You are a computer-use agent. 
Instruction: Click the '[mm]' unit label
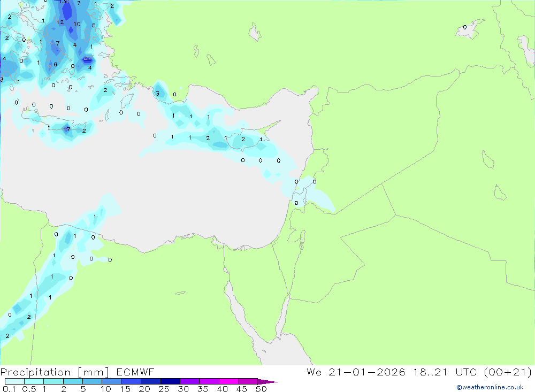point(94,372)
